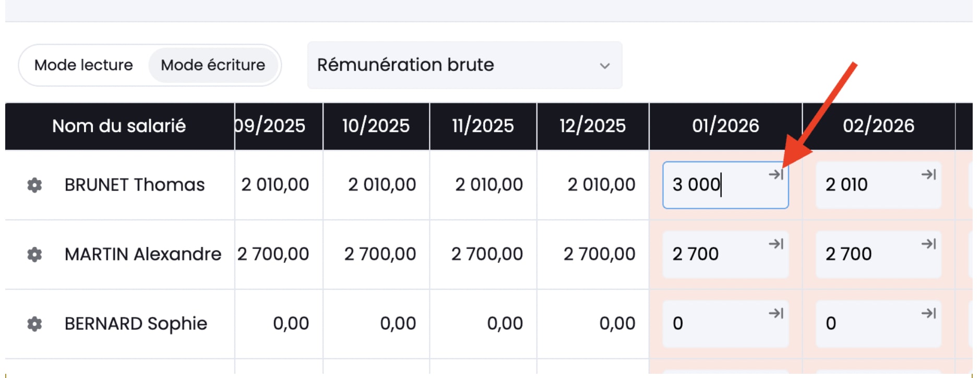Click propagate arrow in BERNARD Sophie 01/2026 cell
Screen dimensions: 980x378
(x=776, y=313)
